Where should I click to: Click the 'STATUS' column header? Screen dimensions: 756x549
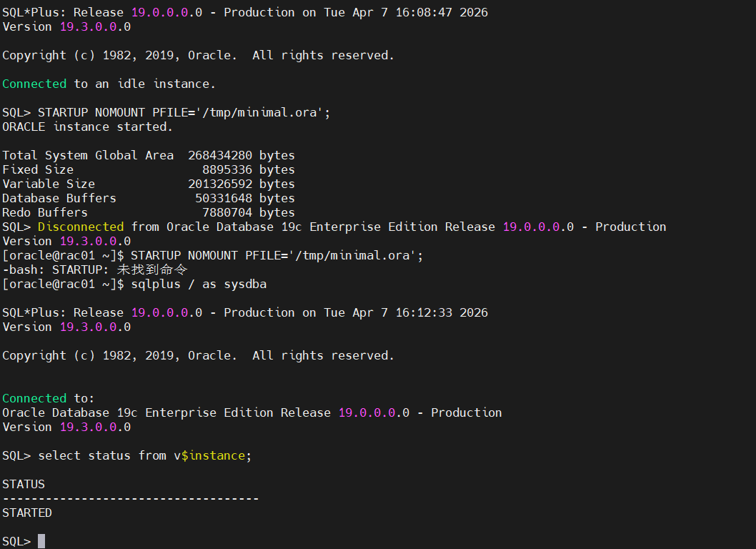pos(24,485)
